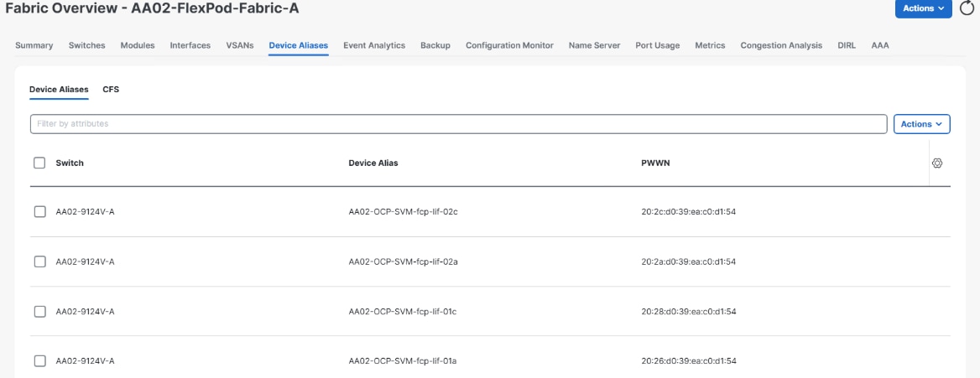Select the Device Aliases sub-tab
Image resolution: width=980 pixels, height=378 pixels.
click(59, 90)
